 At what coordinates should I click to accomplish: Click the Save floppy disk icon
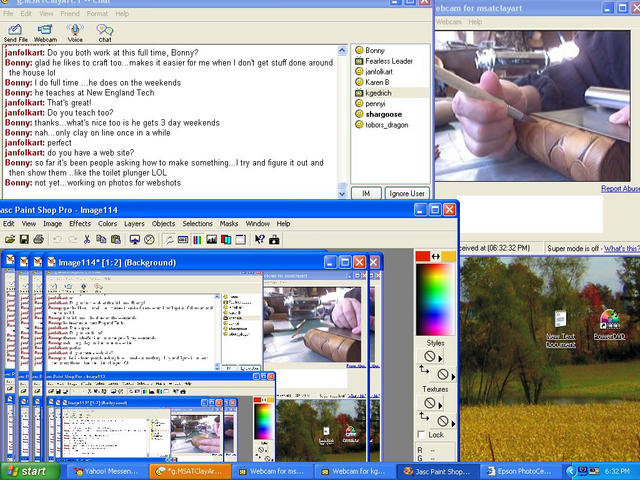click(x=24, y=240)
